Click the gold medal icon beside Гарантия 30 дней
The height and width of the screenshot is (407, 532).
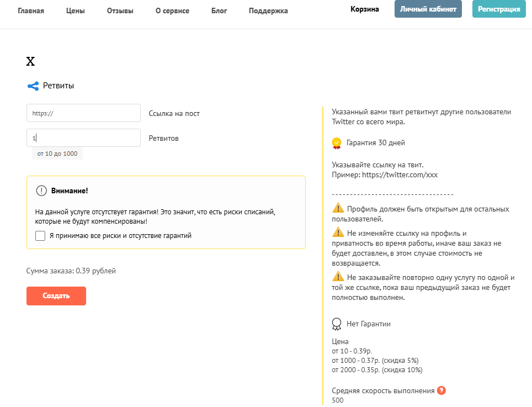(337, 143)
